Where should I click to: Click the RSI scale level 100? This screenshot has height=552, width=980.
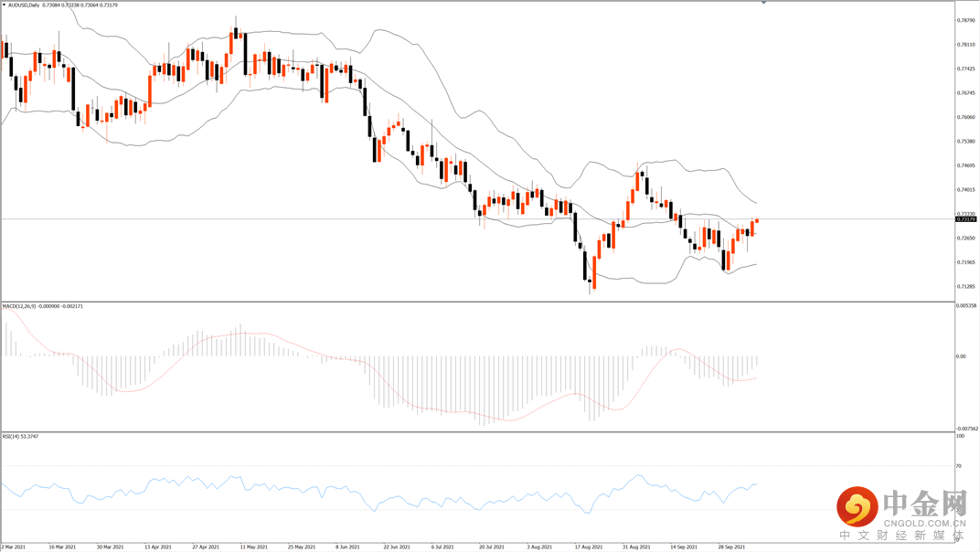960,436
